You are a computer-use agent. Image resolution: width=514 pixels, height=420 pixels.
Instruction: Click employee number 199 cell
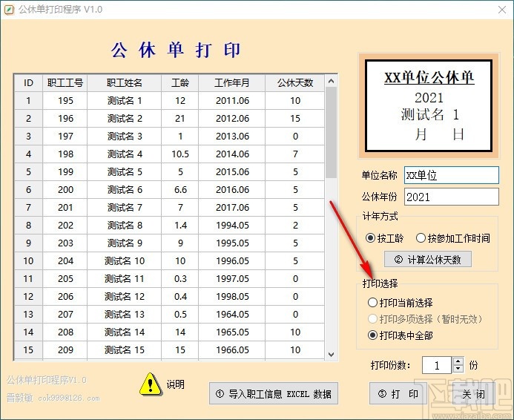click(65, 171)
